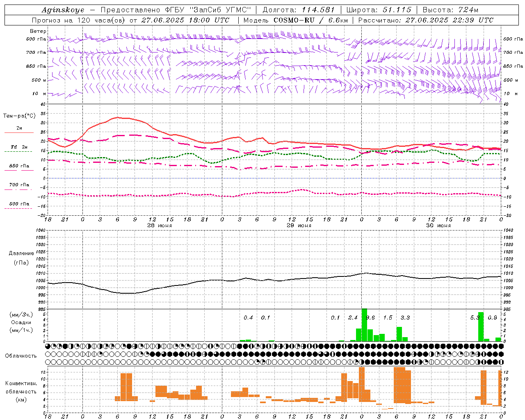Click the '1.5' precipitation total value
525x420 pixels.
click(x=388, y=318)
